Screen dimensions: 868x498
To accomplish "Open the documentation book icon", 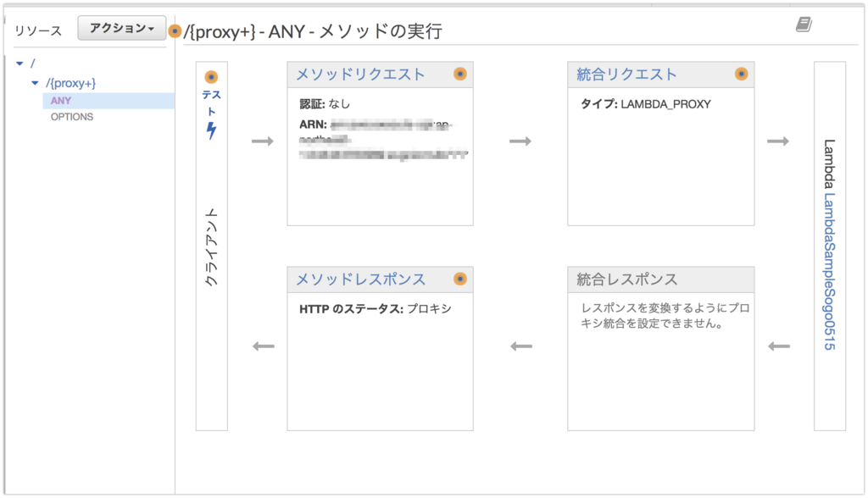I will (804, 25).
